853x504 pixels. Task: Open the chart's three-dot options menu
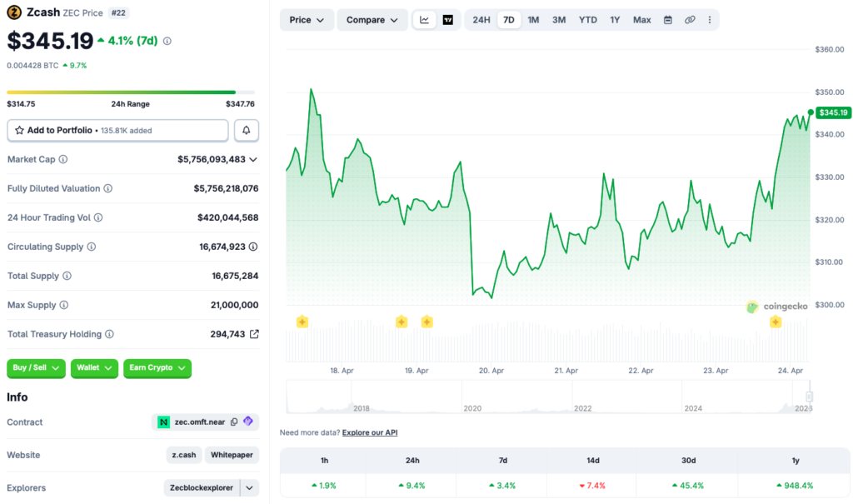pos(710,19)
